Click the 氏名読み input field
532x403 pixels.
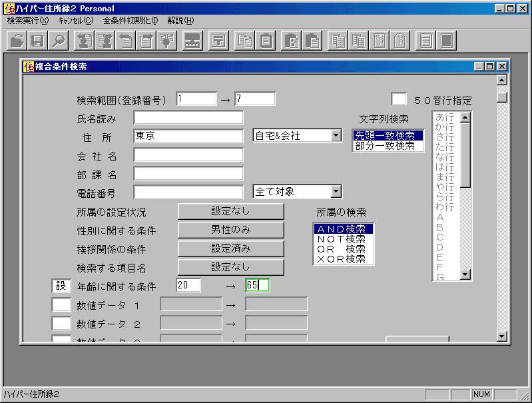[188, 118]
